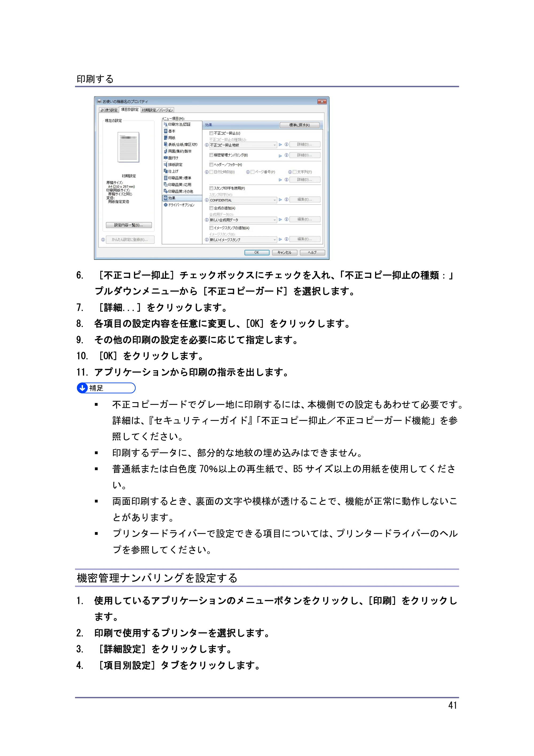Click the ヘルプ button
This screenshot has height=756, width=534.
point(312,253)
